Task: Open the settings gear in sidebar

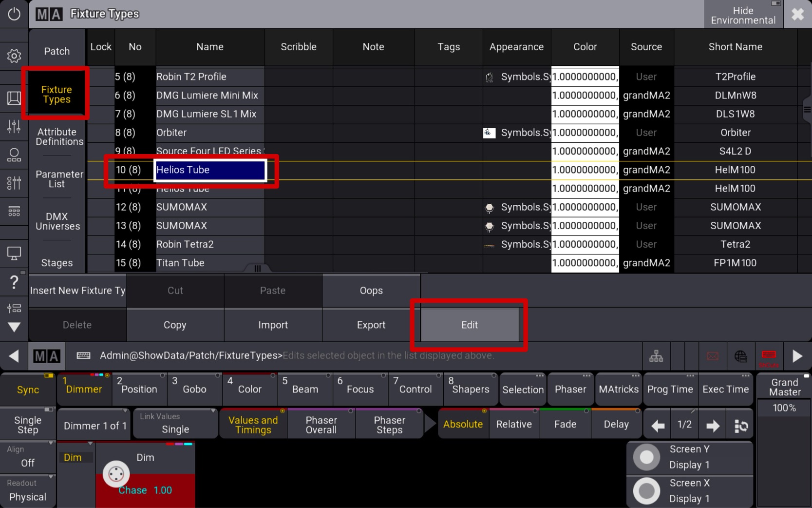Action: coord(14,56)
